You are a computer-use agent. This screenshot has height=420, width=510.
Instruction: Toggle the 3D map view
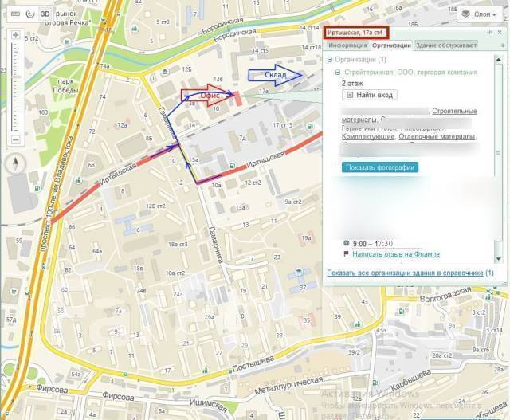pyautogui.click(x=45, y=14)
